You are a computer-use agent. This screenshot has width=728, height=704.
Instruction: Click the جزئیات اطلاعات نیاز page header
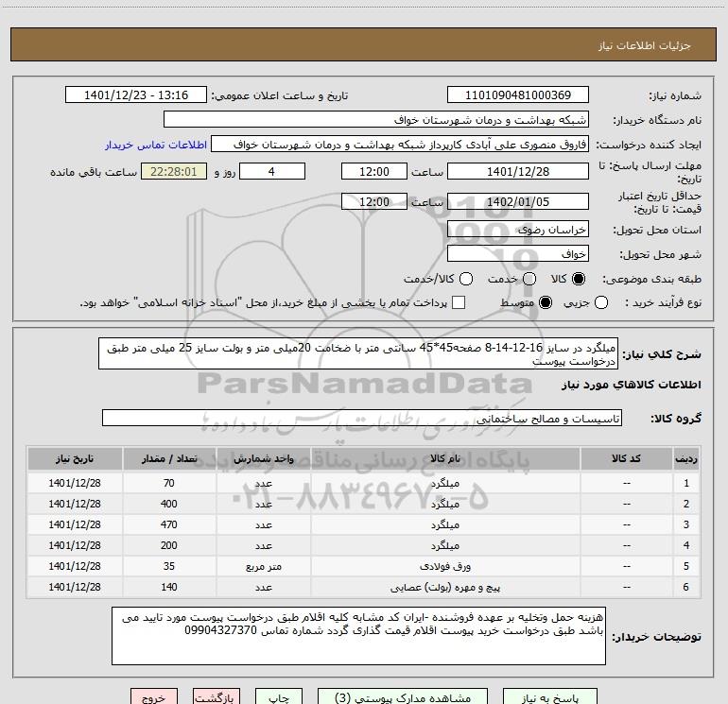pyautogui.click(x=645, y=45)
